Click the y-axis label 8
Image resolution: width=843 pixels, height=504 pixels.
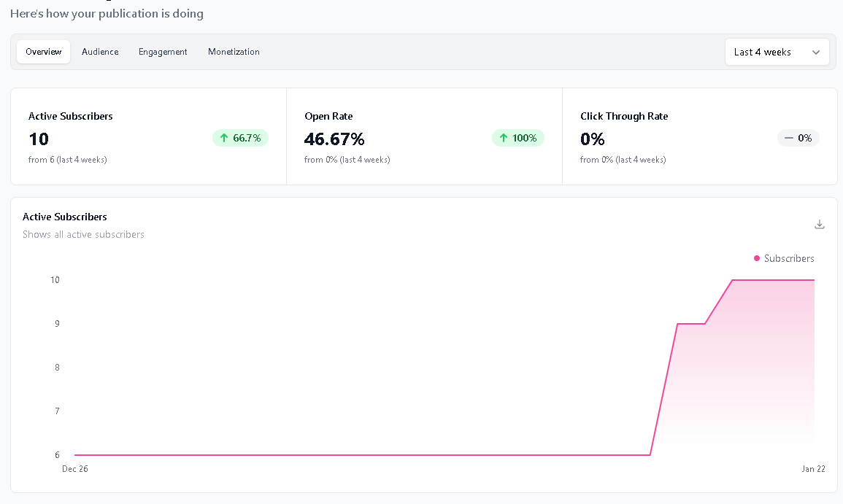[57, 368]
